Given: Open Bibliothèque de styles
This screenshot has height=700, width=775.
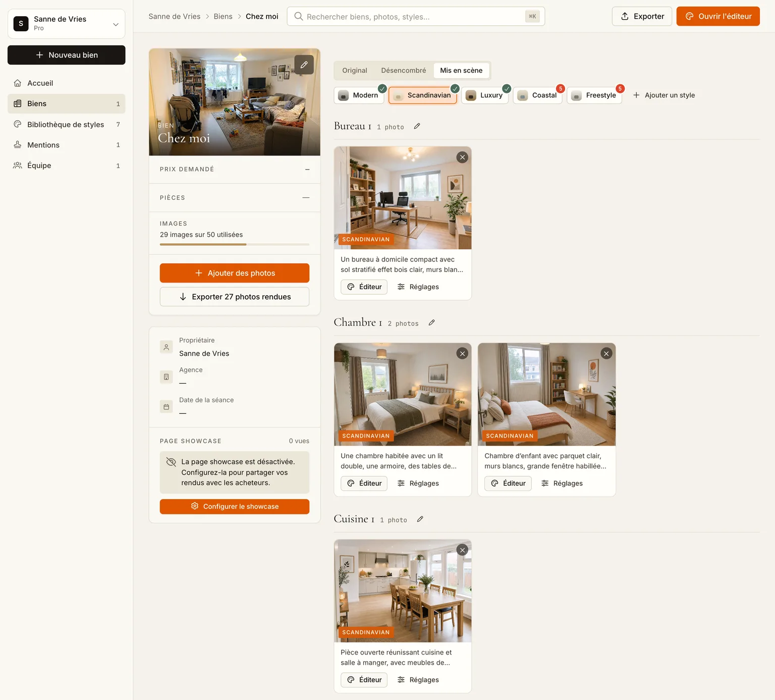Looking at the screenshot, I should pyautogui.click(x=67, y=124).
